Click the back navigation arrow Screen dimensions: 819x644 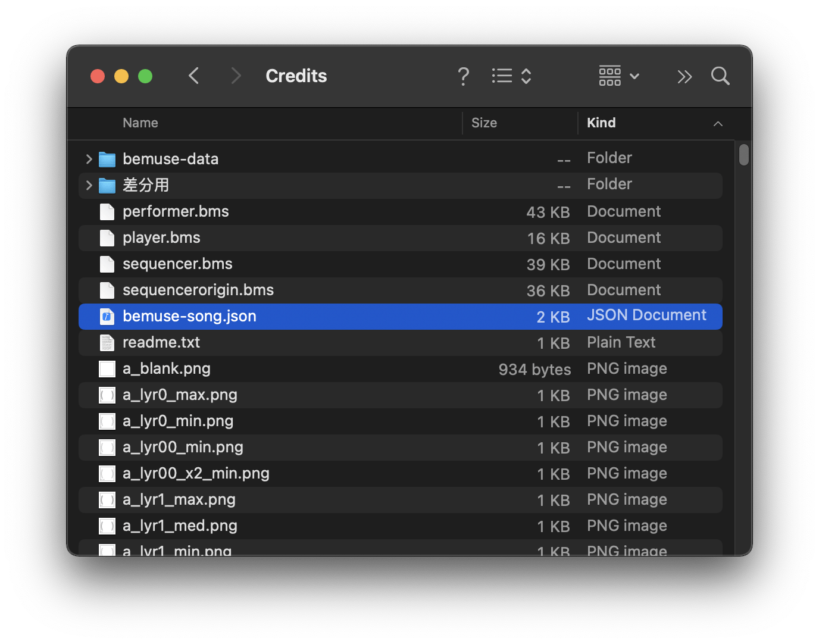(193, 76)
